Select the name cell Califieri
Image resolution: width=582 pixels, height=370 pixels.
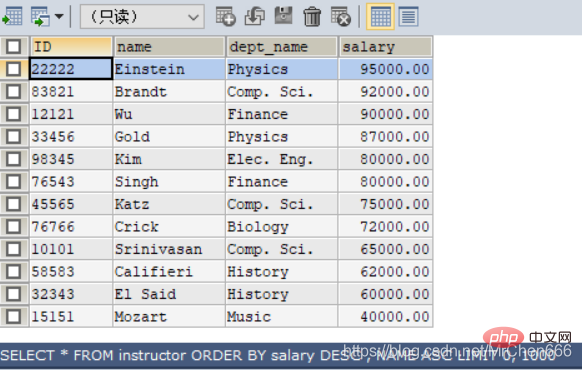point(169,272)
